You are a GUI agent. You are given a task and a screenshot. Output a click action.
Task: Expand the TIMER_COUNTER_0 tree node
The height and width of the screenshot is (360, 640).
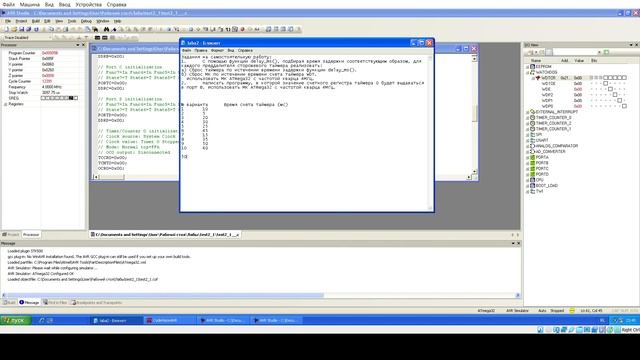click(527, 118)
